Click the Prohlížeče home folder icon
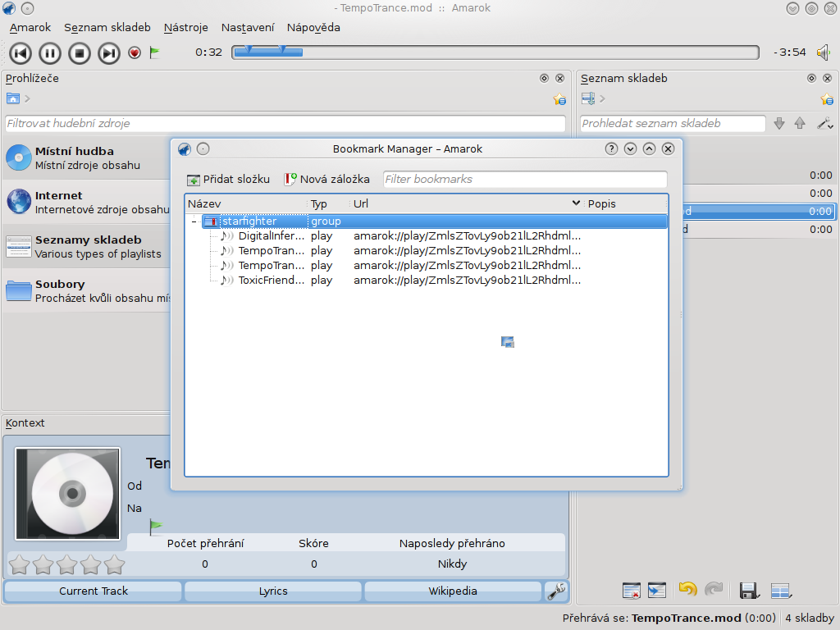This screenshot has width=840, height=630. tap(13, 98)
